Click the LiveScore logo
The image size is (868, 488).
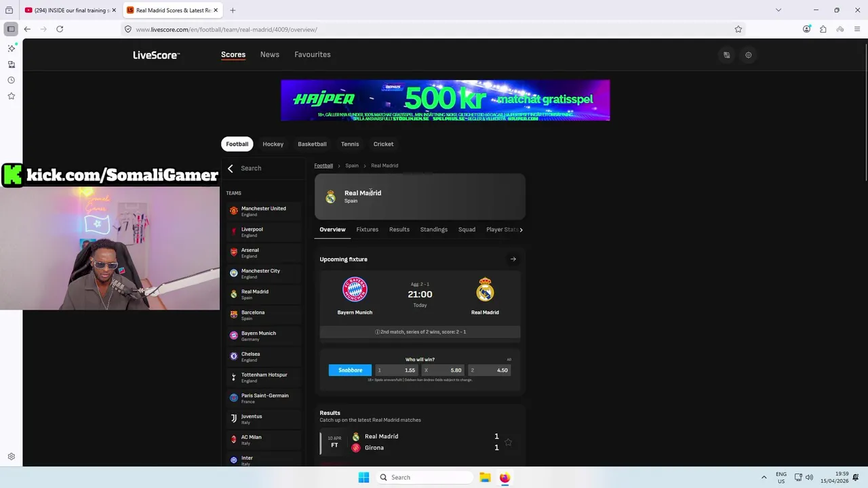(x=156, y=55)
